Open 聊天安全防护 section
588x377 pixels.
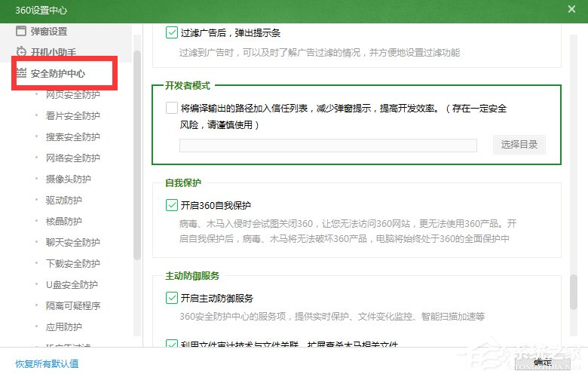[72, 243]
